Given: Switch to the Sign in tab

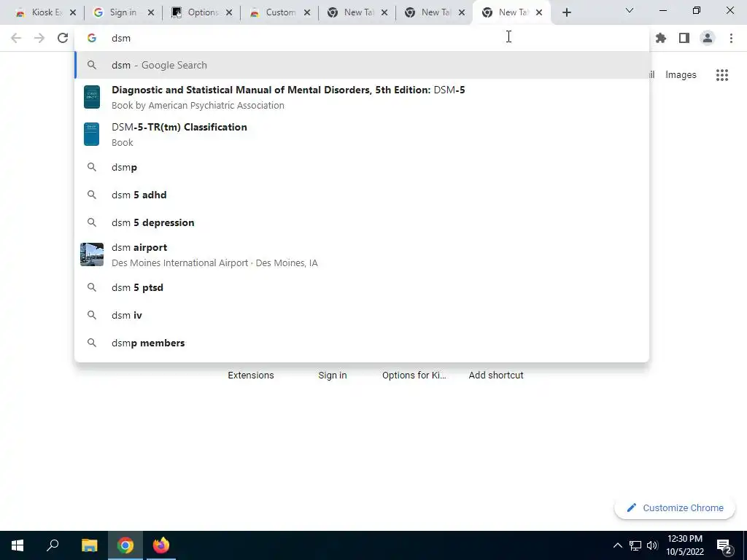Looking at the screenshot, I should 122,12.
